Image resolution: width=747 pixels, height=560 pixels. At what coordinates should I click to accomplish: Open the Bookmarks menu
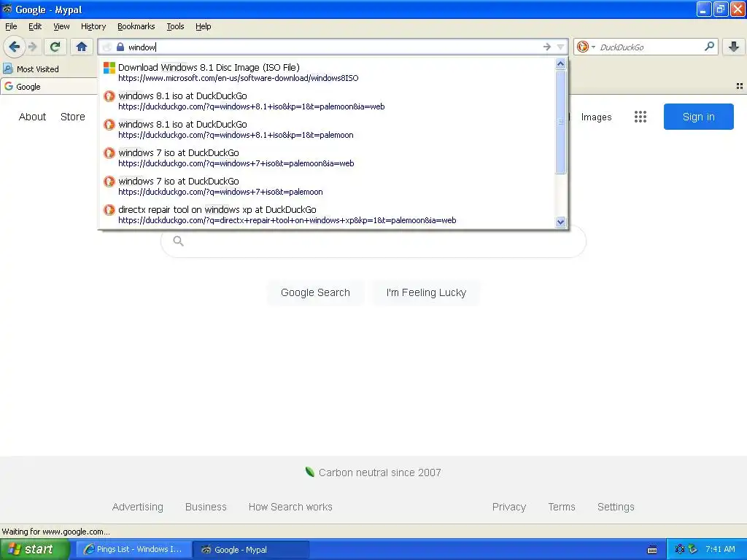click(x=136, y=26)
